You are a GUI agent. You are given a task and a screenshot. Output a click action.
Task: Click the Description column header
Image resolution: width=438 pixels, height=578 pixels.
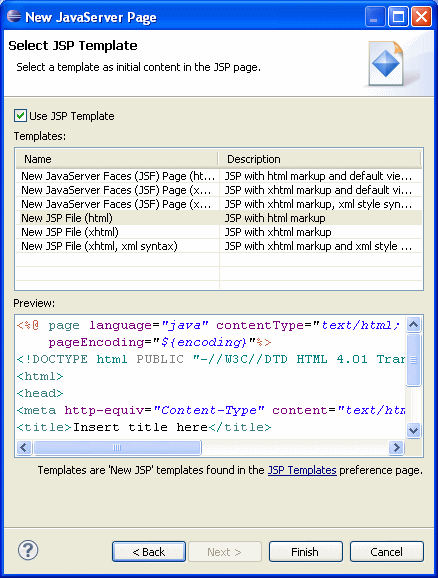click(x=320, y=159)
